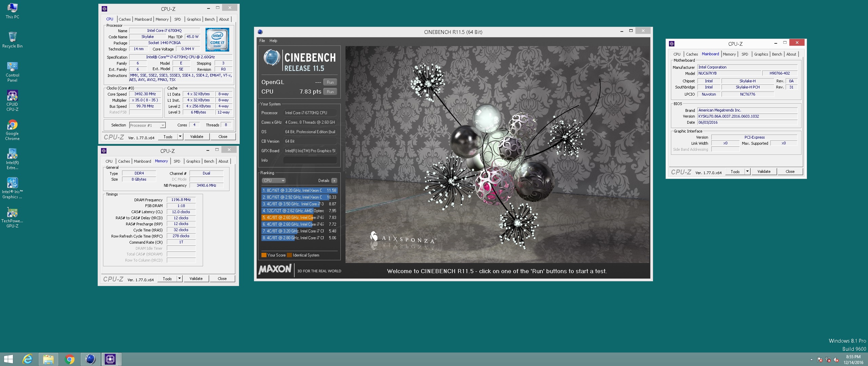Show hidden tray icons with the taskbar arrow
The width and height of the screenshot is (868, 366).
coord(811,360)
